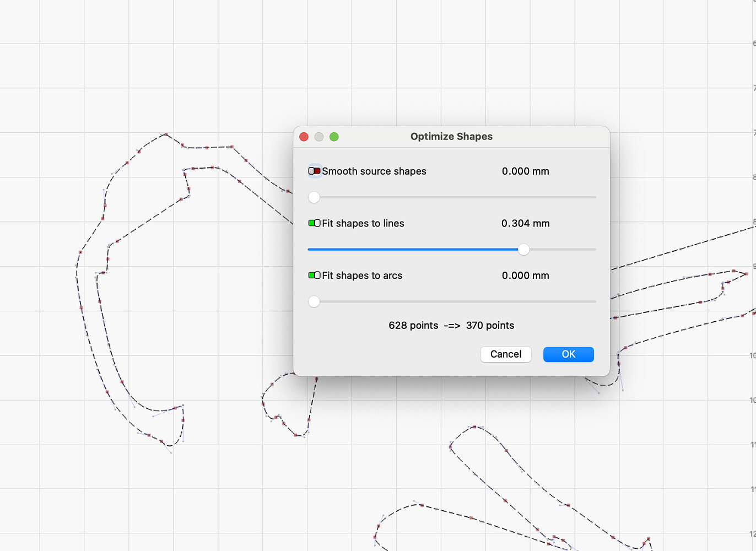The width and height of the screenshot is (756, 551).
Task: Disable the Fit shapes to lines toggle
Action: click(314, 223)
